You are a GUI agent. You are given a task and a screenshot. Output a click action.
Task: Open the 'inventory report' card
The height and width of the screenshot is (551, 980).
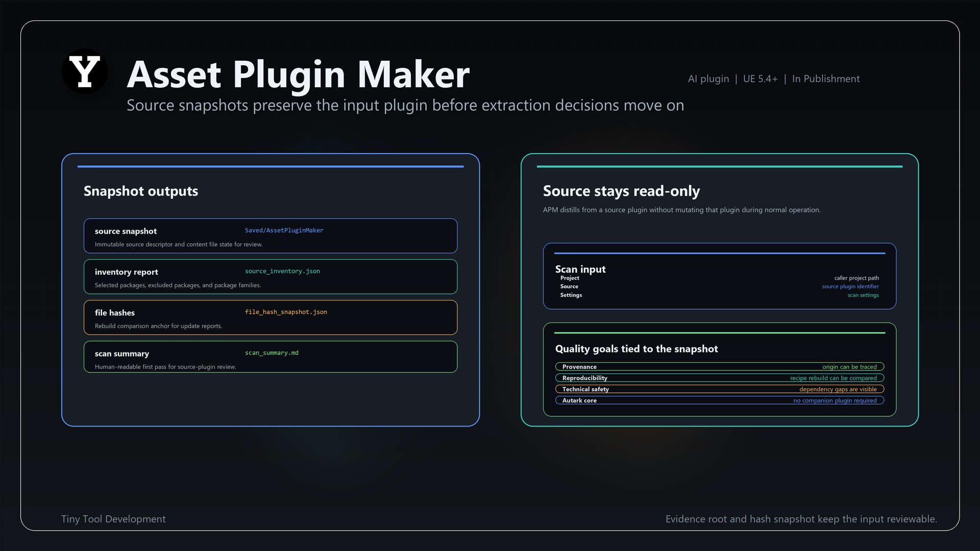pos(271,277)
